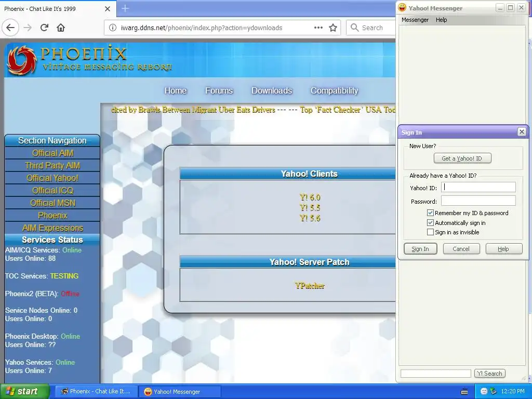The width and height of the screenshot is (532, 399).
Task: Click the Yahoo smiley tray icon
Action: tap(484, 391)
